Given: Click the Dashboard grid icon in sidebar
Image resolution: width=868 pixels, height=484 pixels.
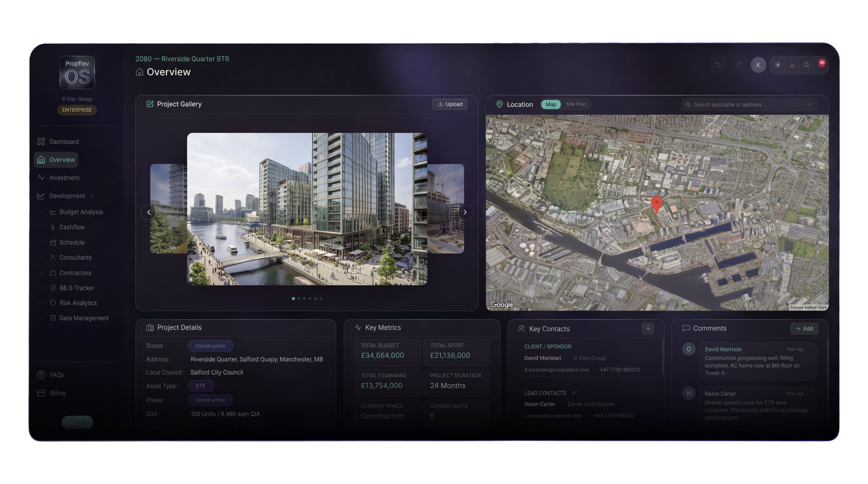Looking at the screenshot, I should (x=41, y=142).
